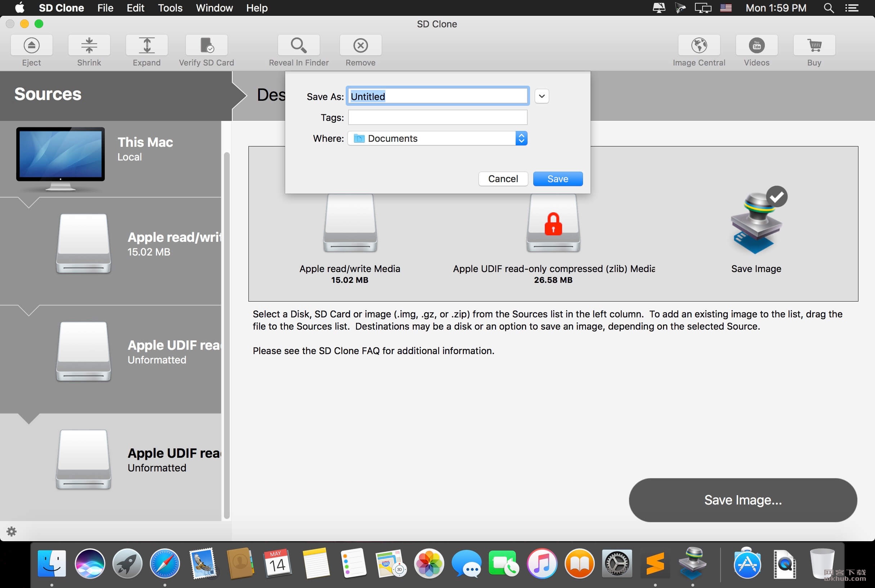The width and height of the screenshot is (875, 588).
Task: Open Sublime Text in the Dock
Action: (655, 564)
